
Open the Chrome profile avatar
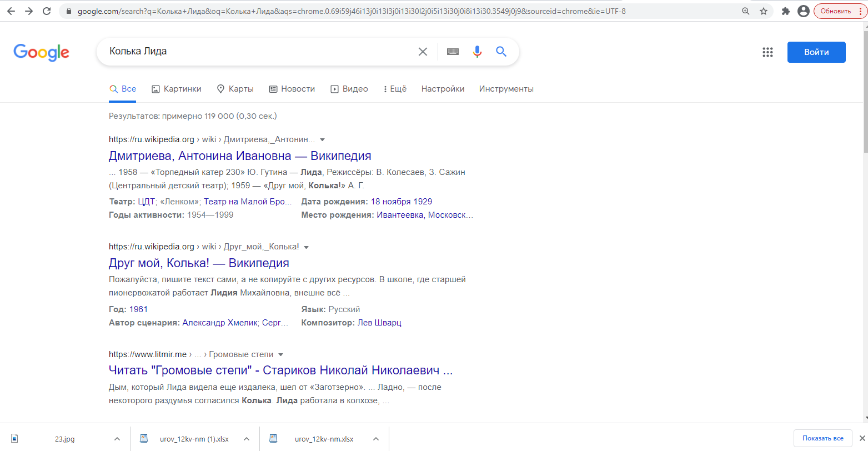[x=803, y=11]
